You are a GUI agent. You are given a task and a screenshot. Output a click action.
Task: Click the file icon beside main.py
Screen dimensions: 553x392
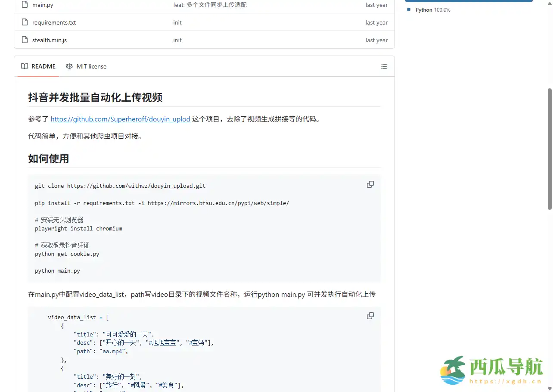click(25, 5)
